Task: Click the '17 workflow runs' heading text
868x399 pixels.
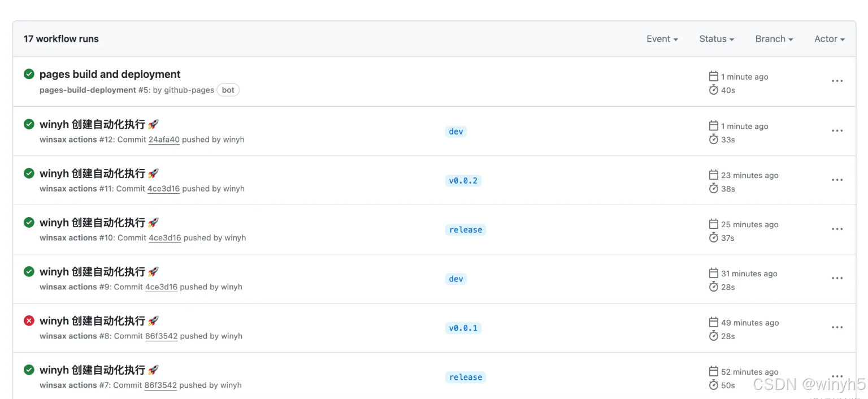Action: click(61, 39)
